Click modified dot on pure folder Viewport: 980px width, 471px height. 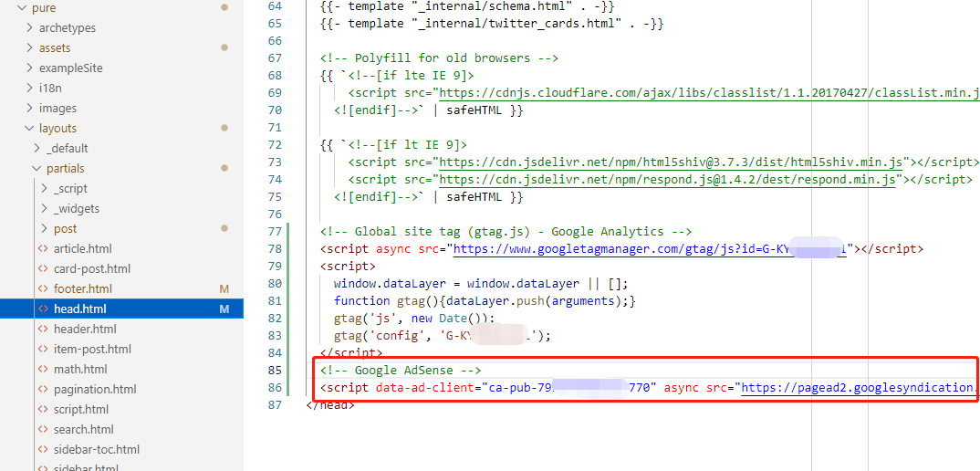[224, 7]
